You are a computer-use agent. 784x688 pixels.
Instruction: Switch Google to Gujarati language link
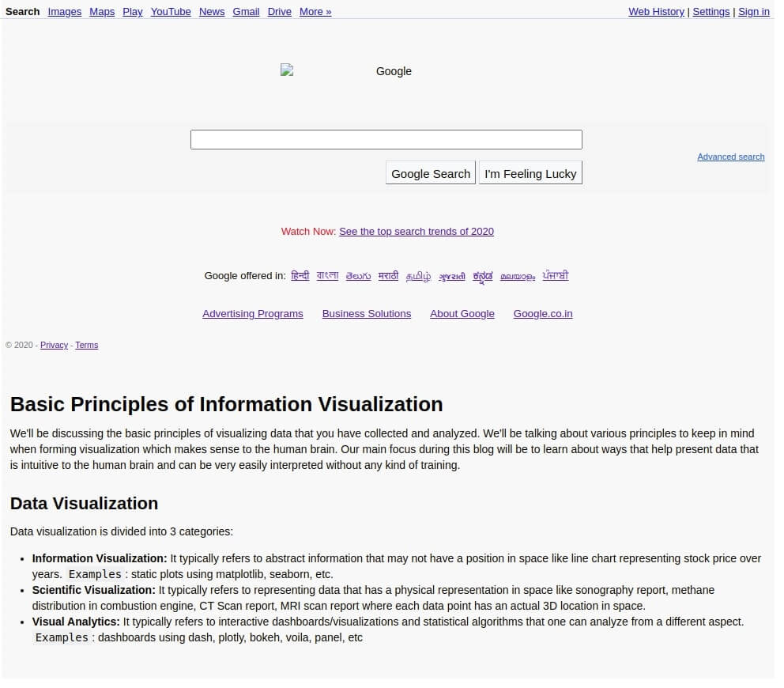[452, 276]
